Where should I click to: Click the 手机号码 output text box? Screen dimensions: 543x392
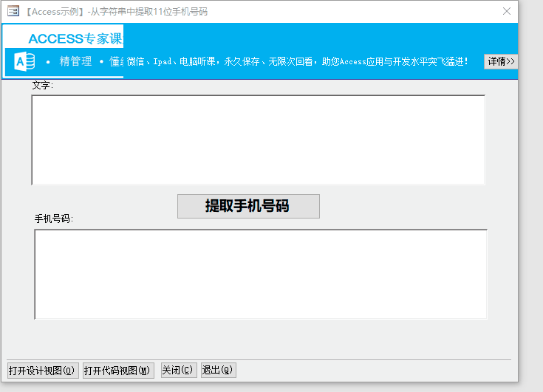(x=261, y=275)
